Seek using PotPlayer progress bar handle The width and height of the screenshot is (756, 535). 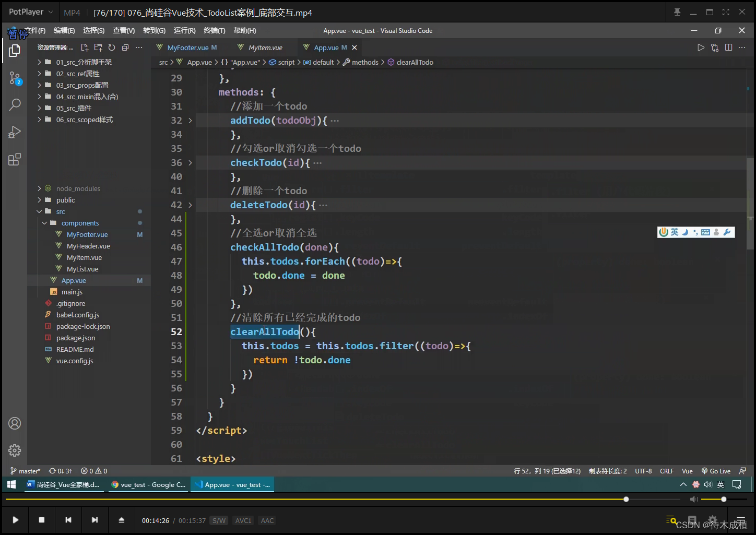(626, 500)
